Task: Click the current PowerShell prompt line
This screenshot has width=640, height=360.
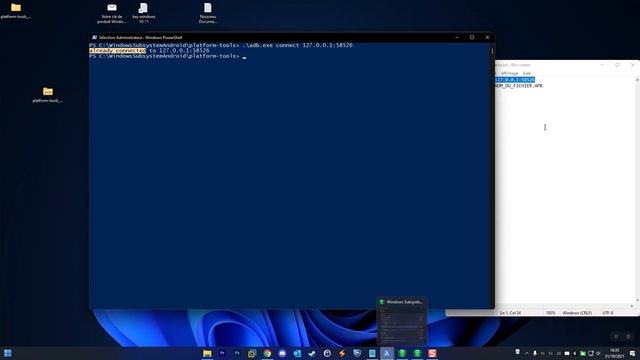Action: 168,56
